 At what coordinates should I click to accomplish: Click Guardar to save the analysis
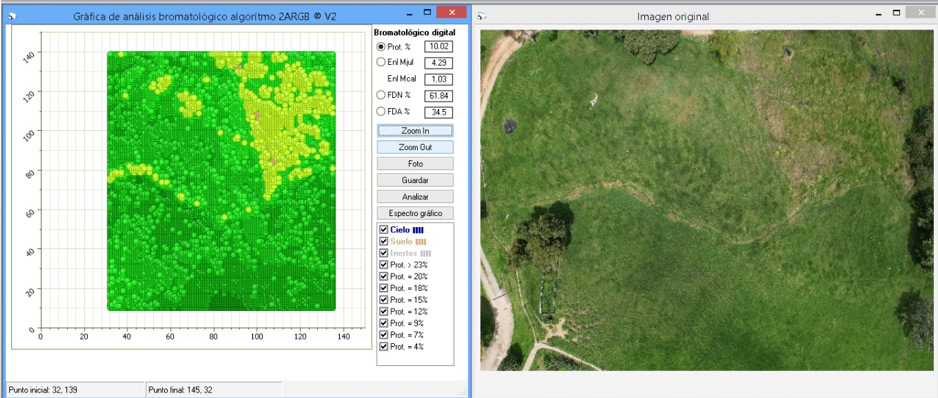tap(415, 180)
